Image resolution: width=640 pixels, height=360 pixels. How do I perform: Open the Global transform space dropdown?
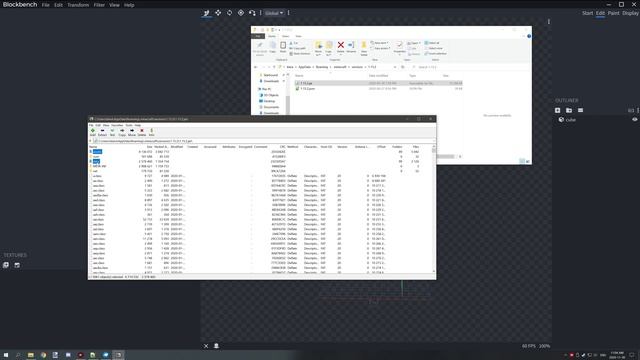[x=274, y=13]
